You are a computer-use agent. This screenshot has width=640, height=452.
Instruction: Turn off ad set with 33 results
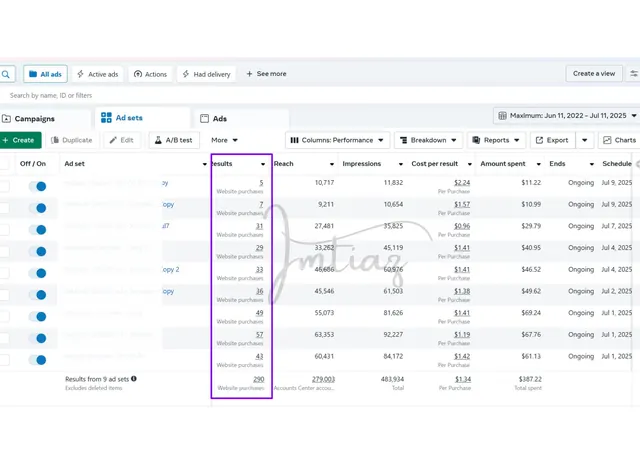point(37,273)
